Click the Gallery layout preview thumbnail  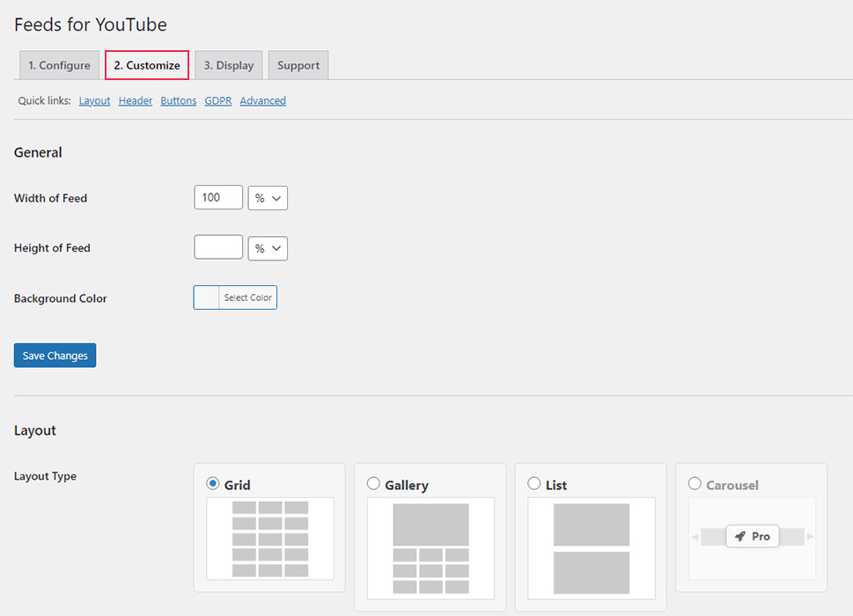click(x=430, y=548)
